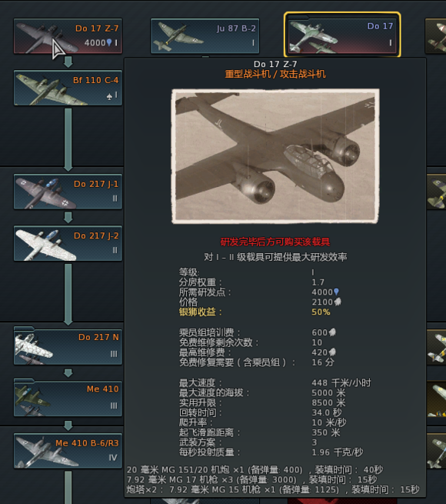Select the Do 17 Z-7 aircraft card

pos(68,35)
